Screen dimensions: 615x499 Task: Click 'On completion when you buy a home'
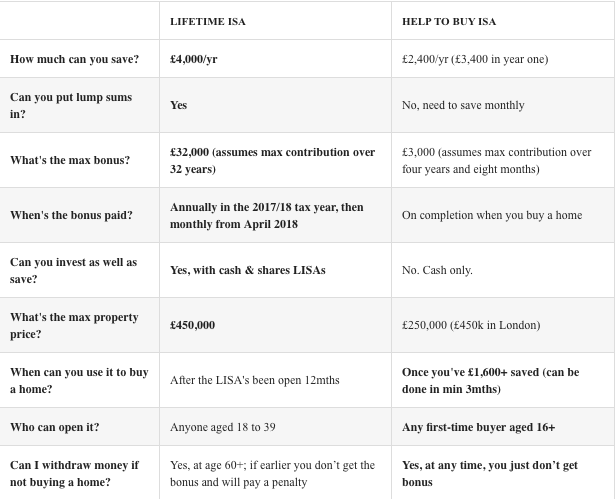coord(492,215)
